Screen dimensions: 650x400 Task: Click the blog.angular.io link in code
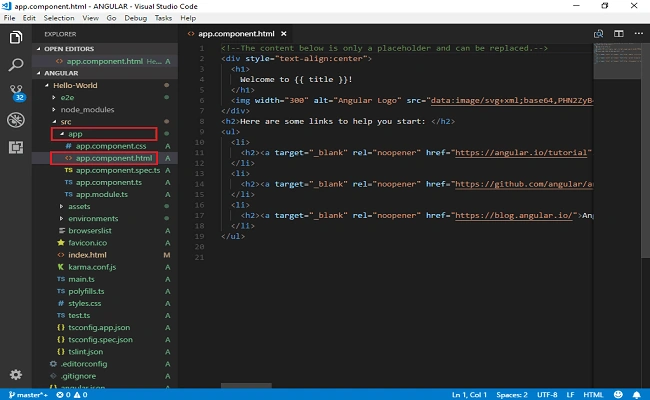(514, 215)
